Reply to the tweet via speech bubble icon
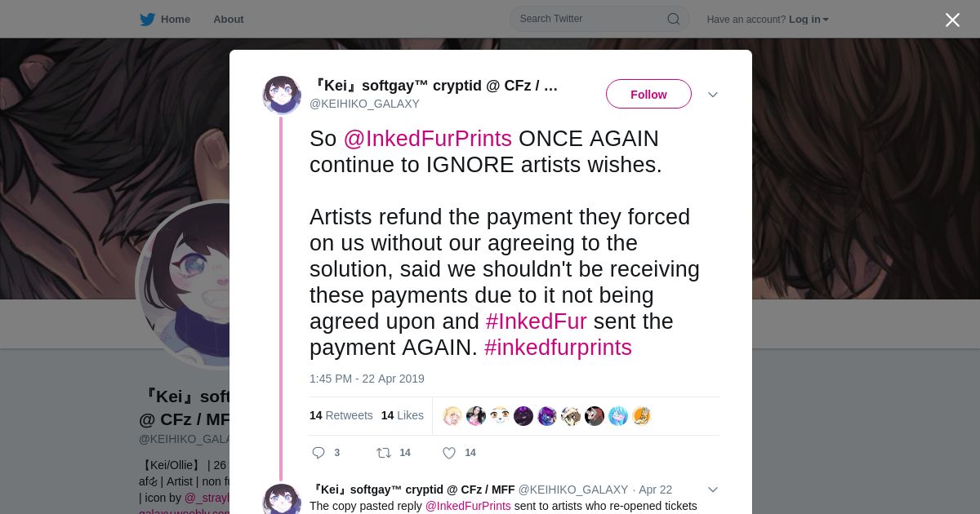The height and width of the screenshot is (514, 980). pos(318,453)
